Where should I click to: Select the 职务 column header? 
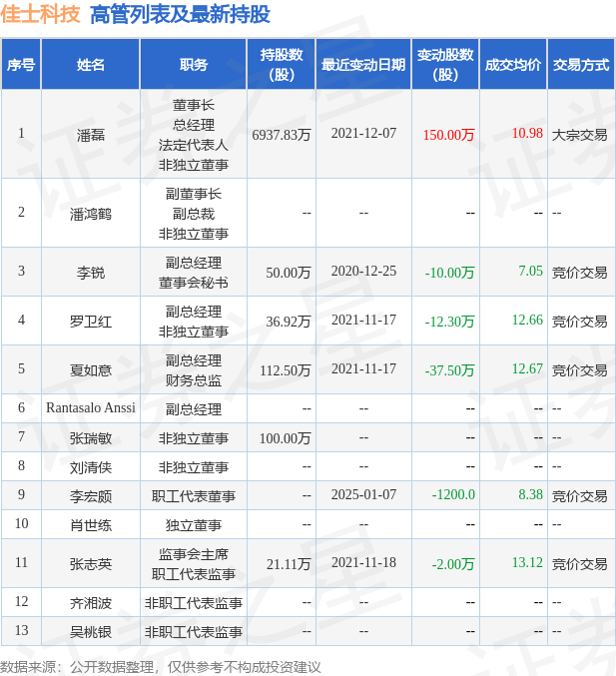(194, 65)
